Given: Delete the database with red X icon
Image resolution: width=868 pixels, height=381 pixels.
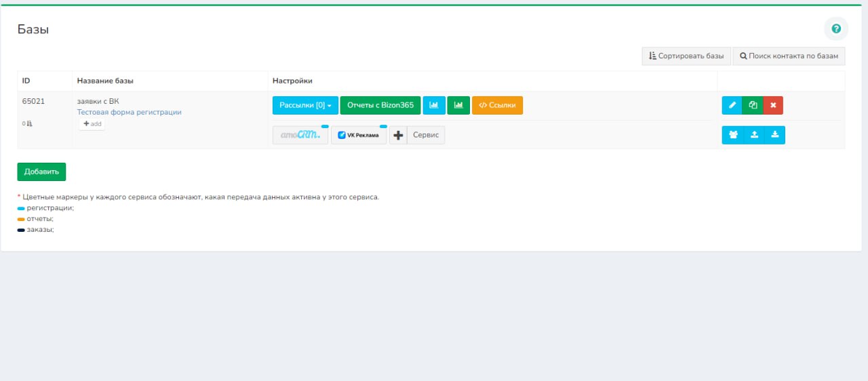Looking at the screenshot, I should (x=773, y=105).
